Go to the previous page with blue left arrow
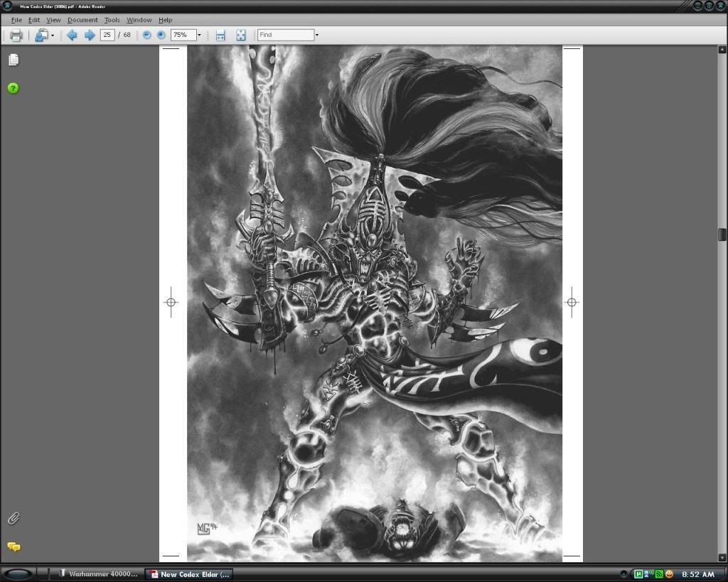Screen dimensions: 728x582 click(x=72, y=35)
